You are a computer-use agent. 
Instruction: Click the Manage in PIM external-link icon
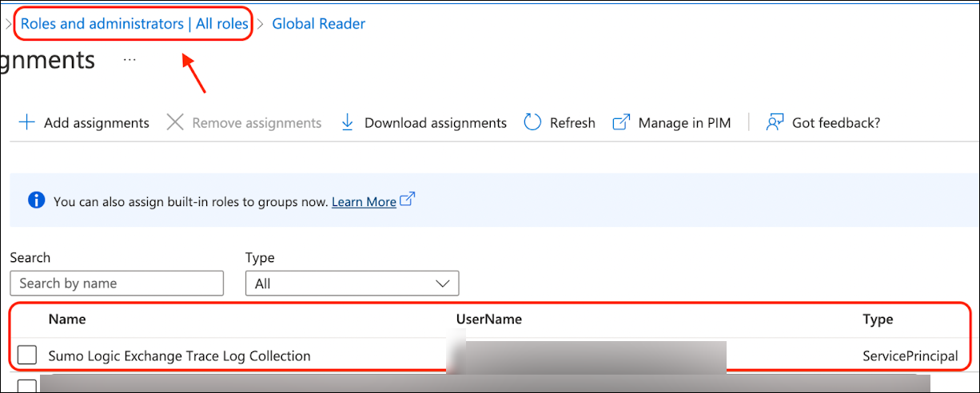coord(621,122)
